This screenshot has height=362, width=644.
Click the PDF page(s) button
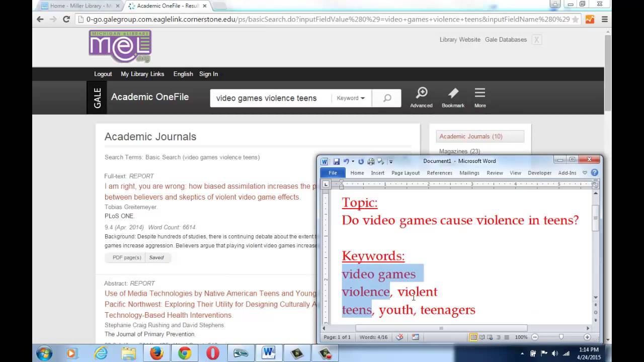coord(127,257)
